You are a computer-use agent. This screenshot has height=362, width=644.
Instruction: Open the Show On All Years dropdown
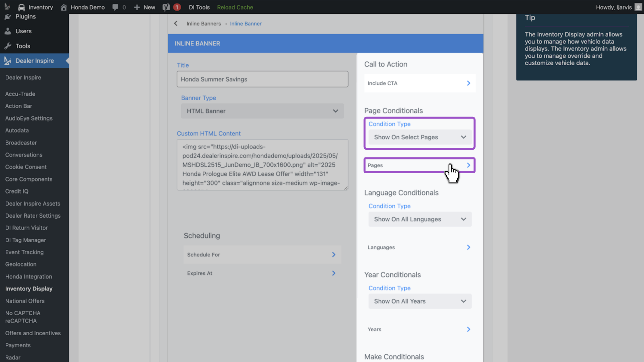click(420, 301)
